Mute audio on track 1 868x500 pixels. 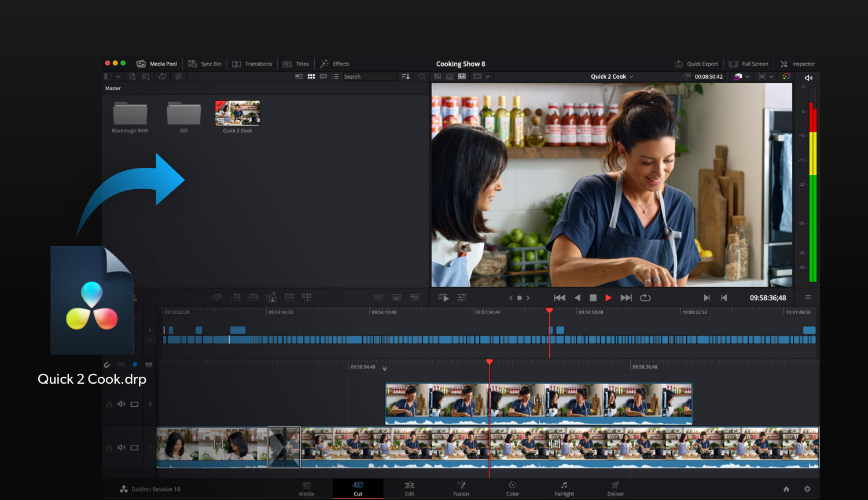pyautogui.click(x=122, y=447)
